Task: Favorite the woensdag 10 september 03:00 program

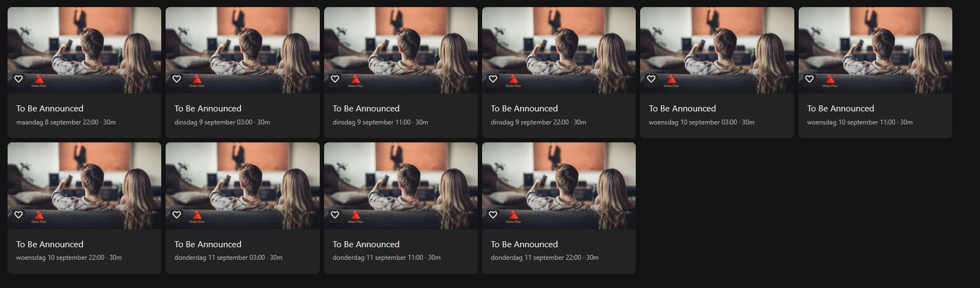Action: 651,79
